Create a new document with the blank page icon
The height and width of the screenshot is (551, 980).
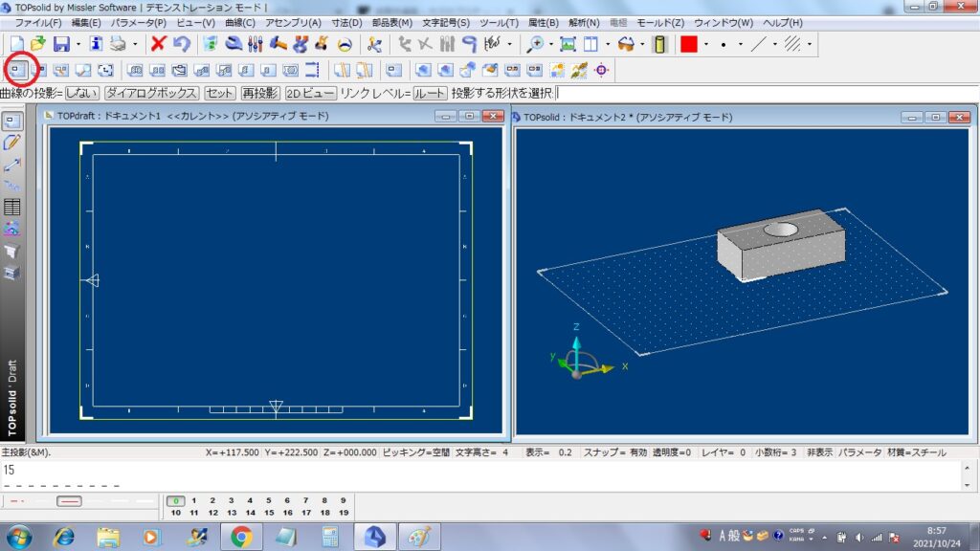[x=17, y=44]
